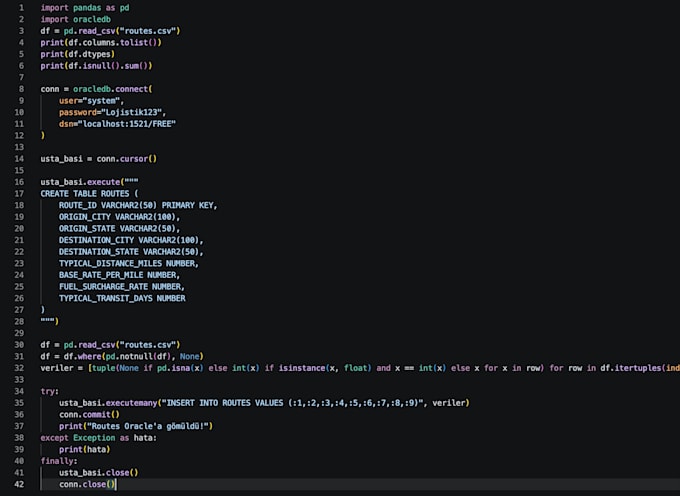Click line number 3 in the gutter

pyautogui.click(x=22, y=31)
